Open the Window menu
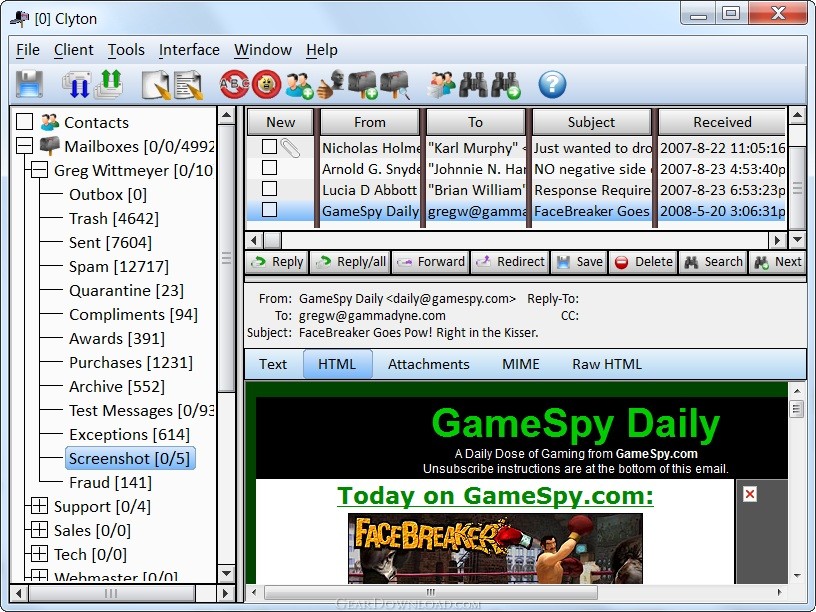 (263, 50)
